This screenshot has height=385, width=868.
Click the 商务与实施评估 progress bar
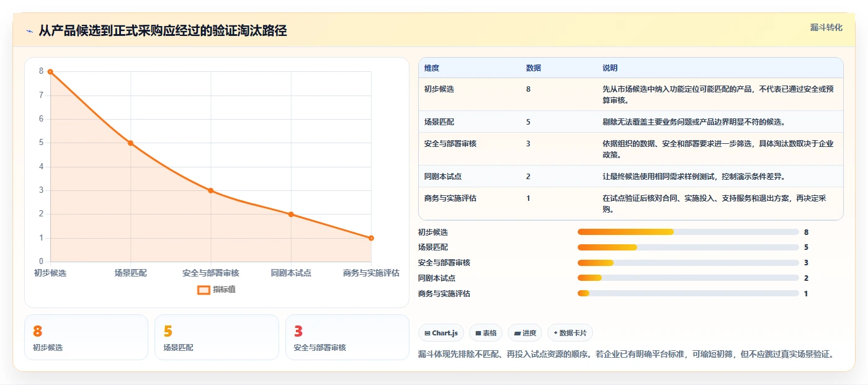(x=688, y=293)
